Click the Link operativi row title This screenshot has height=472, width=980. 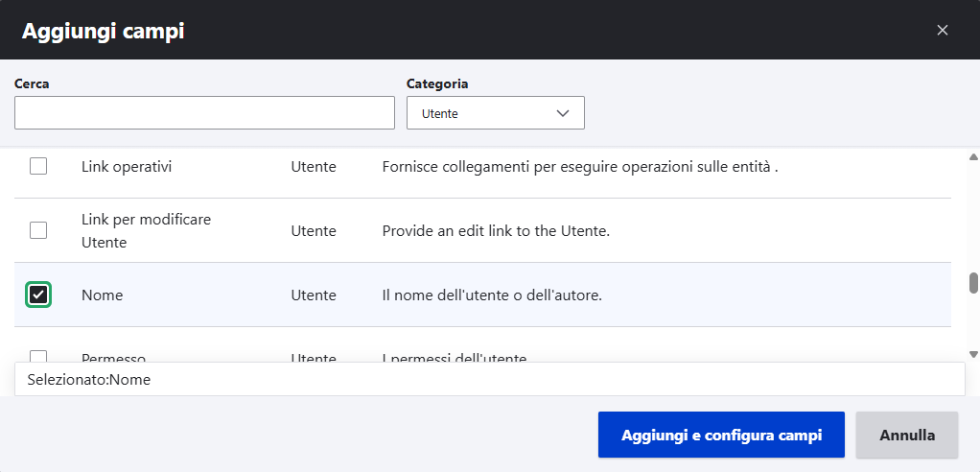pyautogui.click(x=127, y=167)
